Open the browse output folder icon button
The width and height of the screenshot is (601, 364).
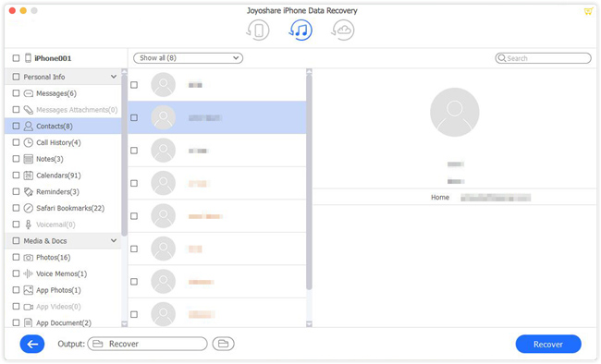click(x=224, y=344)
